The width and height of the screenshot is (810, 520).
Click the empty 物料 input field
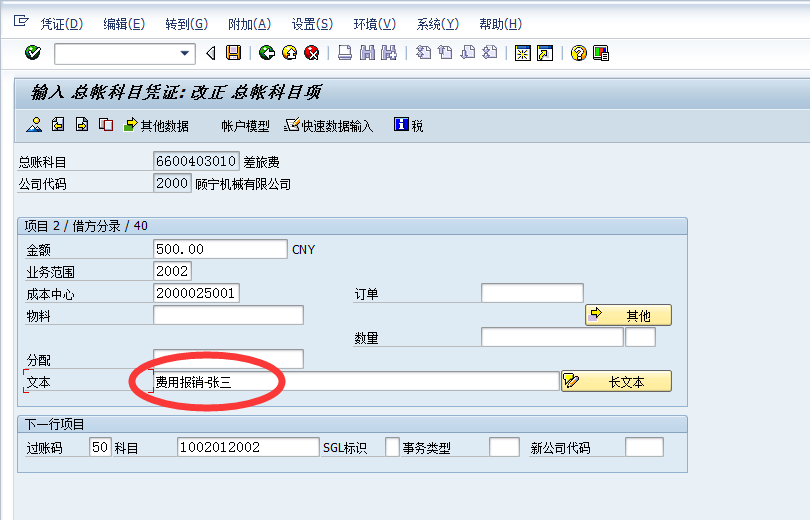tap(228, 315)
